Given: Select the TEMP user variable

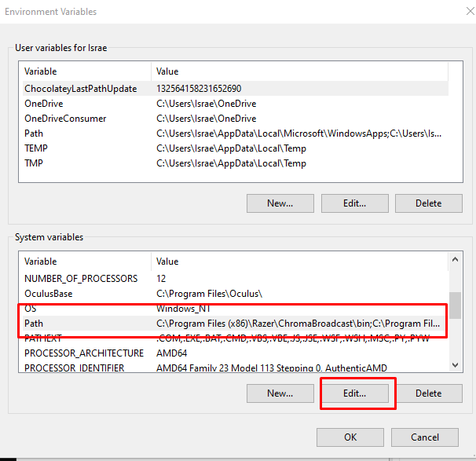Looking at the screenshot, I should [x=36, y=148].
